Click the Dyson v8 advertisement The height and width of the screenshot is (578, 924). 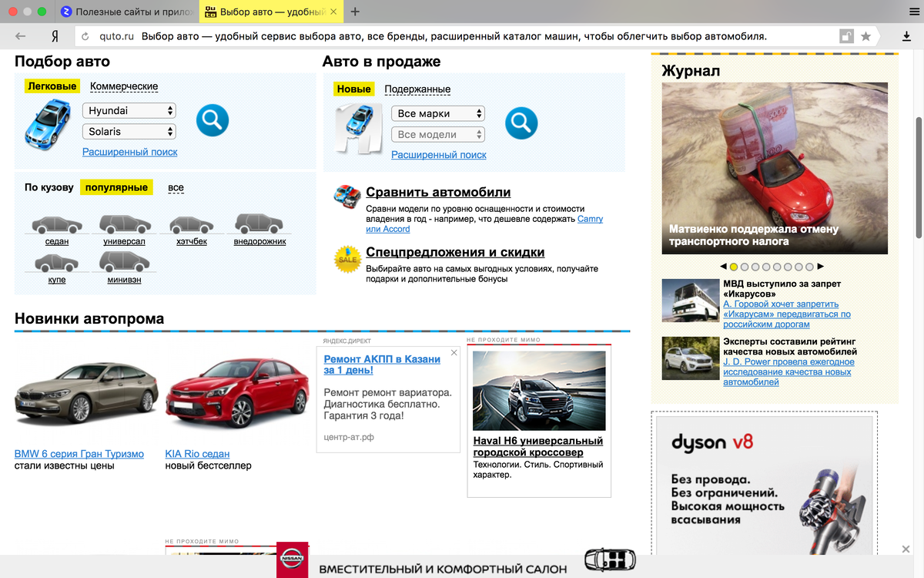[766, 486]
